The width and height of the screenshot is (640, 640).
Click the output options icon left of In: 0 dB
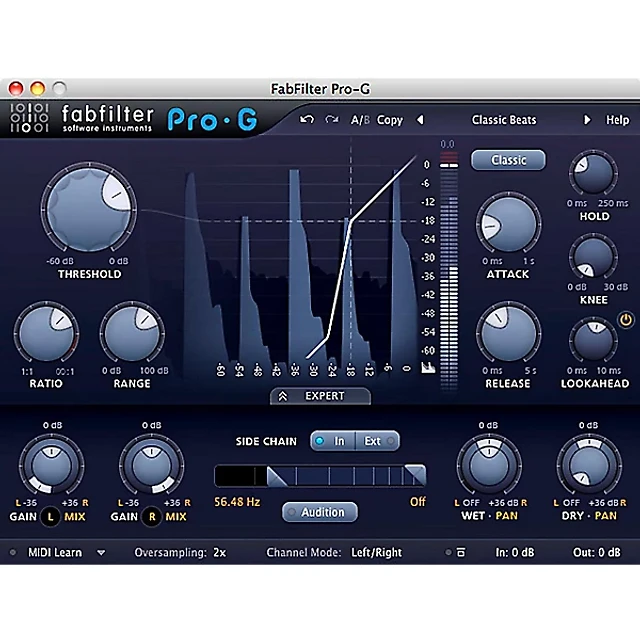point(460,552)
